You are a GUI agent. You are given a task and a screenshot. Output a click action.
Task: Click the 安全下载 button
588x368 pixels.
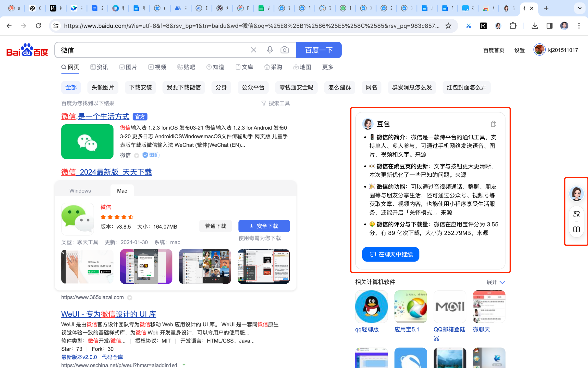[264, 226]
